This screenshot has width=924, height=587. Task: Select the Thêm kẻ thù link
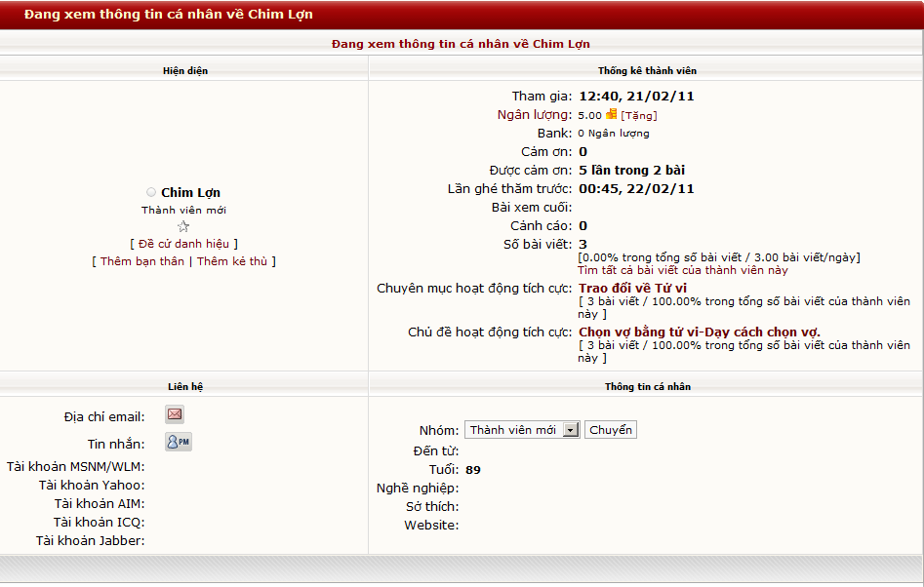click(x=234, y=261)
